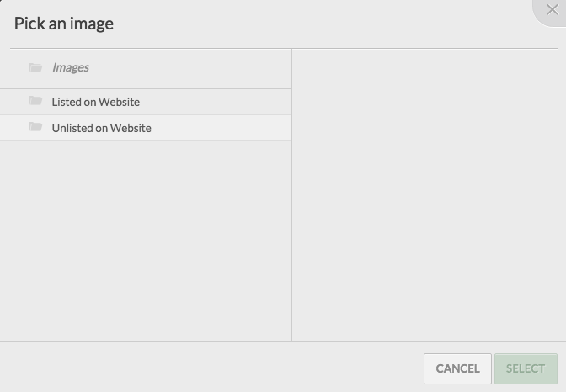This screenshot has width=566, height=392.
Task: Click the Unlisted on Website folder icon
Action: (x=35, y=126)
